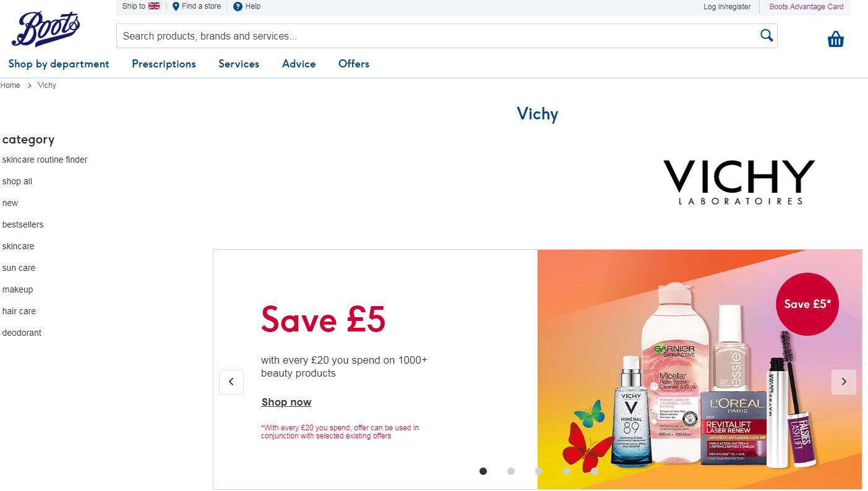
Task: Click the Help question mark icon
Action: click(238, 6)
